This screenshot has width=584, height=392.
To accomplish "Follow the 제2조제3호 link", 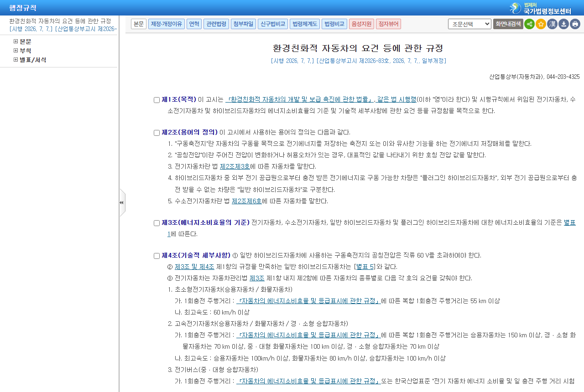I will [235, 167].
